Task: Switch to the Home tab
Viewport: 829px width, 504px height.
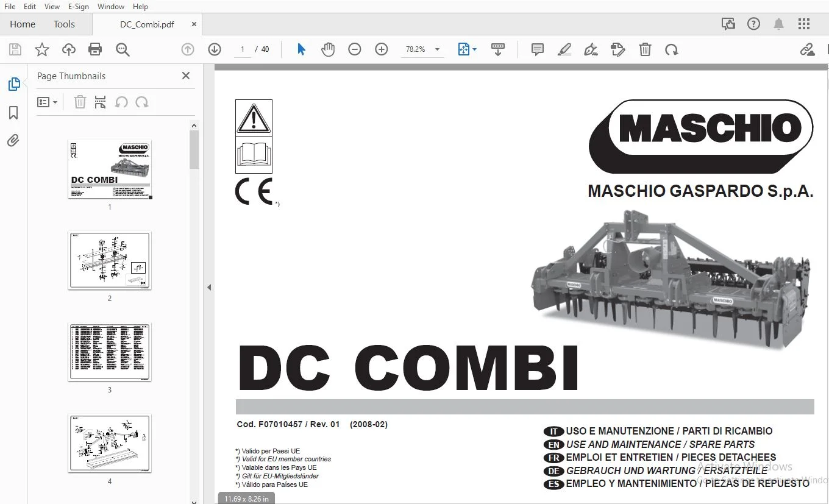Action: (23, 24)
